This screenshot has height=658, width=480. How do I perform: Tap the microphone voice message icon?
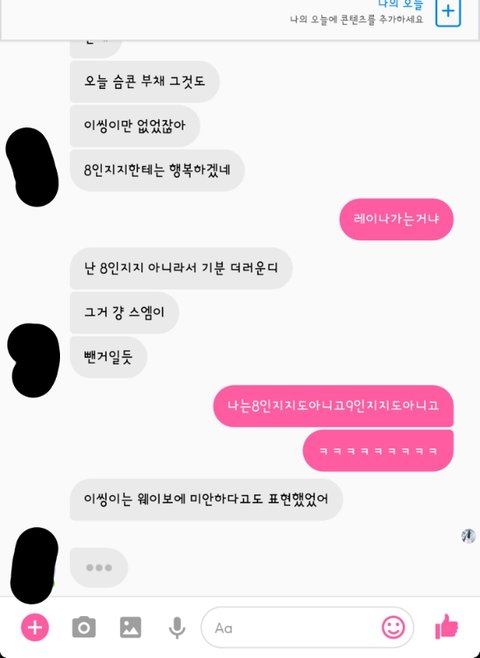(x=177, y=628)
